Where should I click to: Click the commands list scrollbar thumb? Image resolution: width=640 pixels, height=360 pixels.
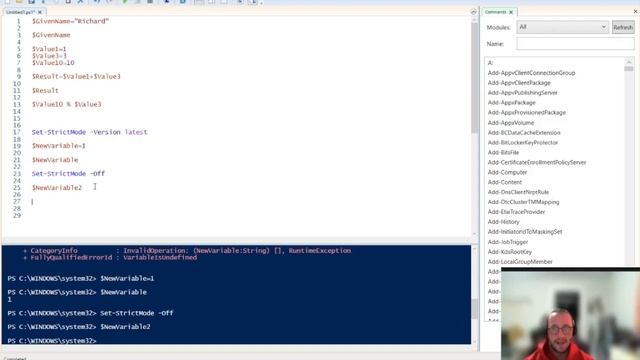pos(629,69)
